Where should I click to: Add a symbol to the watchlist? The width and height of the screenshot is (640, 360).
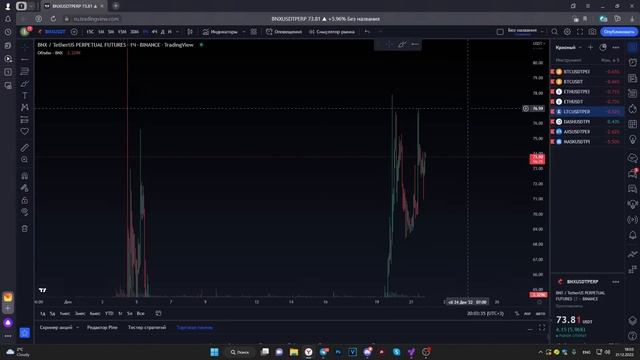pos(590,48)
